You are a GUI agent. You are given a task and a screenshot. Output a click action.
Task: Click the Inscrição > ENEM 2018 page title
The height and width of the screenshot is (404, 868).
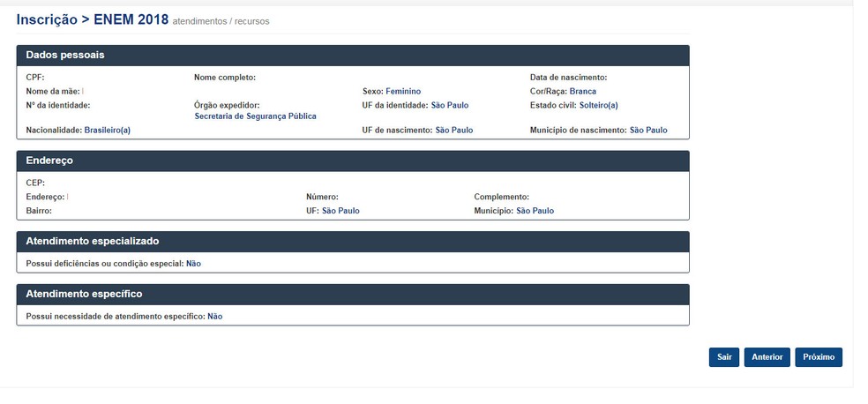93,19
